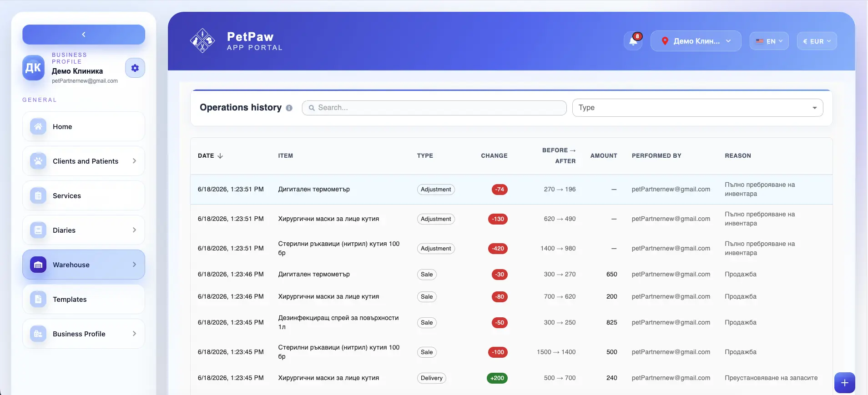The height and width of the screenshot is (395, 868).
Task: Open the Warehouse menu item
Action: click(x=84, y=265)
